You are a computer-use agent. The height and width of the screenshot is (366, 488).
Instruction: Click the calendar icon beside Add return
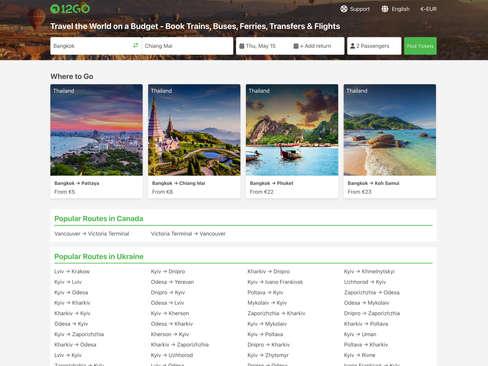click(296, 46)
